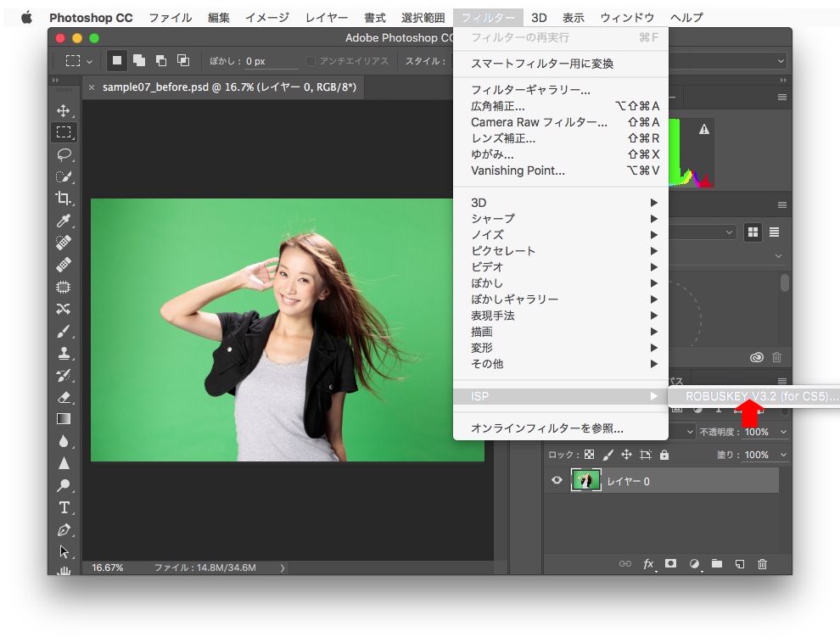Open the ファイル menu
The height and width of the screenshot is (643, 840).
pyautogui.click(x=171, y=18)
